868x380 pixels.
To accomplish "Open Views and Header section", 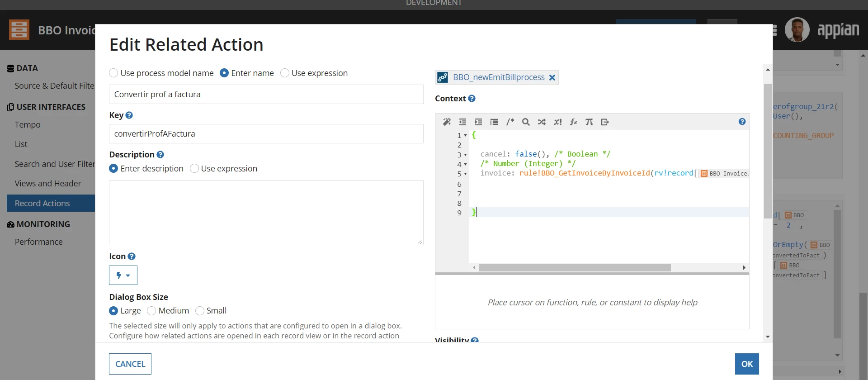I will tap(48, 183).
